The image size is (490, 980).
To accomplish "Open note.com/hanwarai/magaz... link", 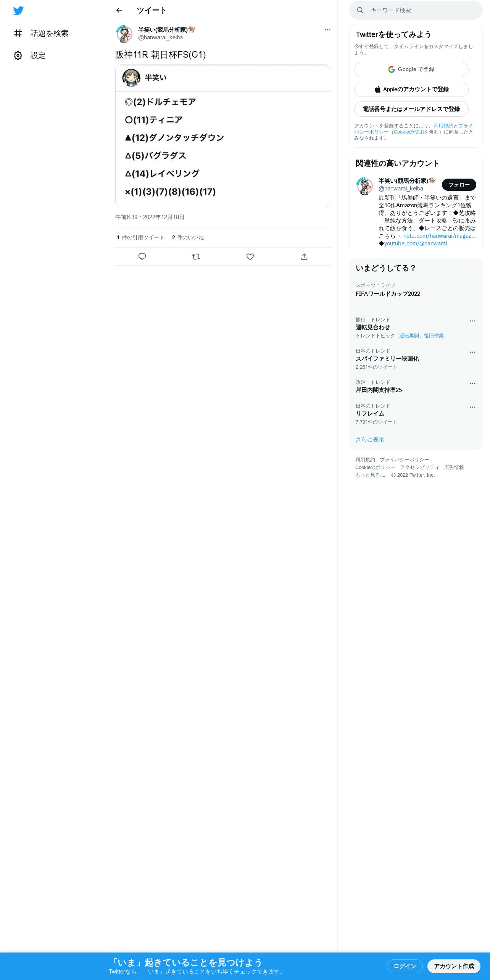I will point(439,236).
